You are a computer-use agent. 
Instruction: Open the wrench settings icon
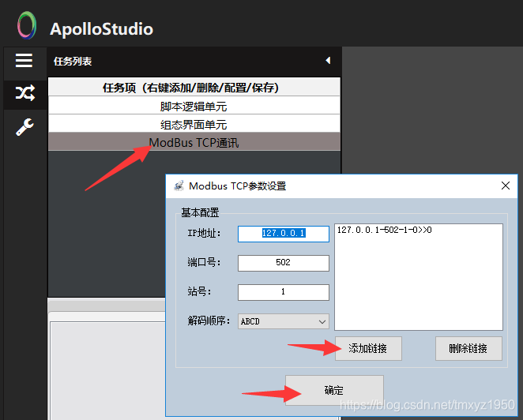point(24,127)
